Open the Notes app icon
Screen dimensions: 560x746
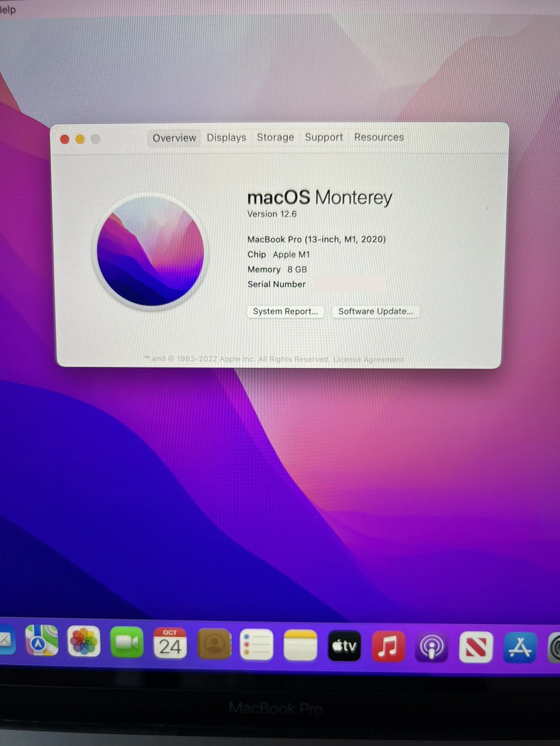click(300, 645)
